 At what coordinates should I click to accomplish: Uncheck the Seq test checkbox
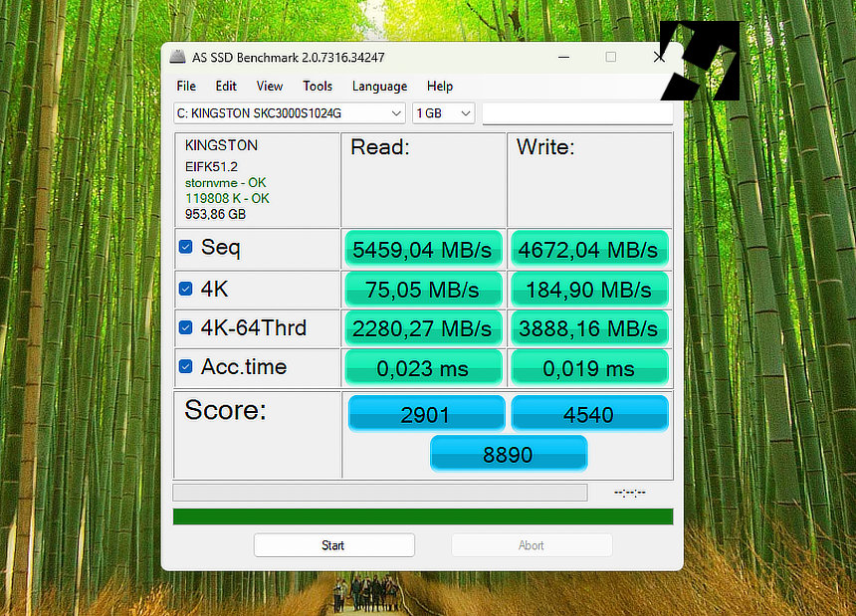tap(185, 247)
